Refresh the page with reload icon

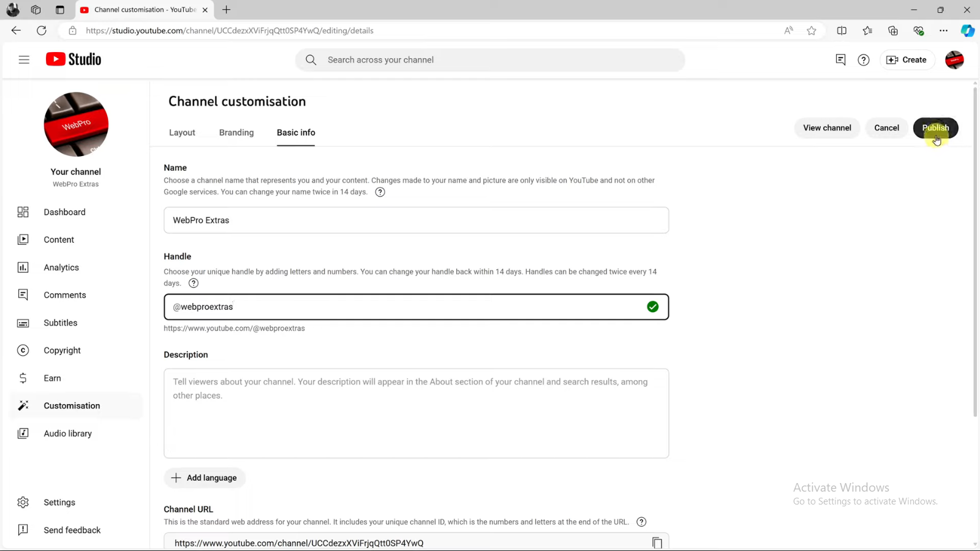[x=42, y=31]
